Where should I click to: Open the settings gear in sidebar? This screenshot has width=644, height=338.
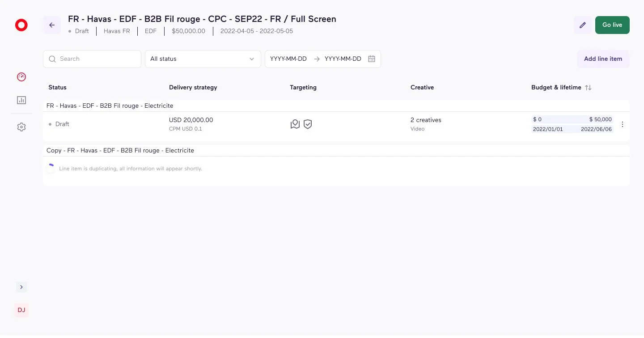click(21, 127)
